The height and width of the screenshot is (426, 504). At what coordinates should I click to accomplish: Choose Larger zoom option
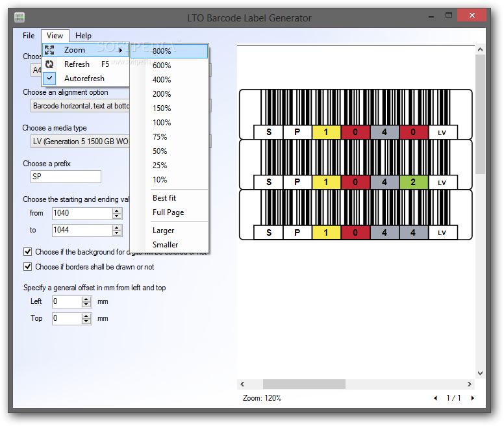169,231
